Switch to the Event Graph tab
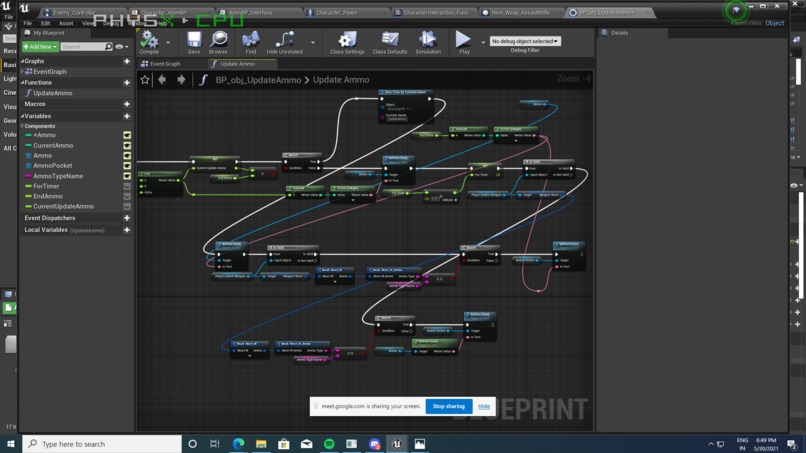This screenshot has height=453, width=806. click(x=165, y=64)
